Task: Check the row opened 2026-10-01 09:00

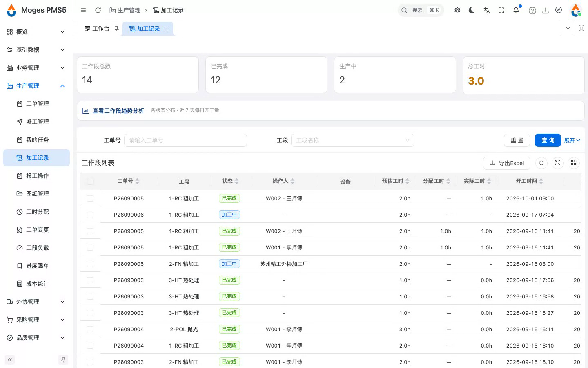Action: [90, 198]
